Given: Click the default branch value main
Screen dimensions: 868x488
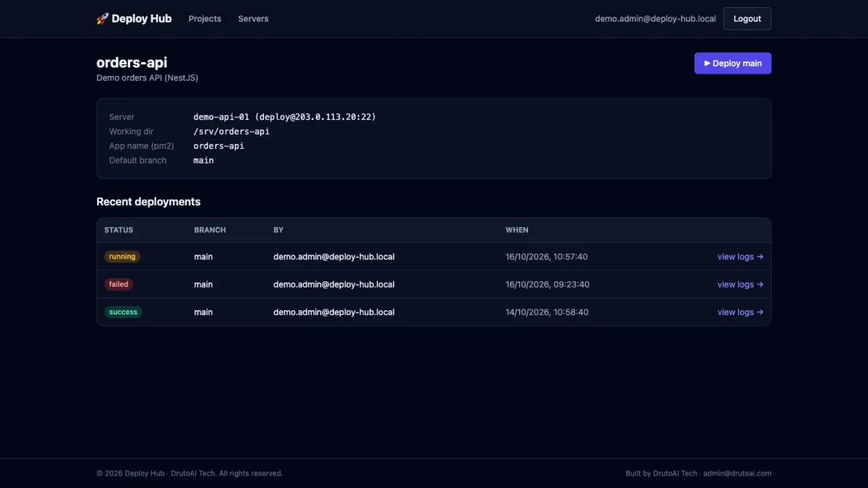Looking at the screenshot, I should tap(203, 160).
